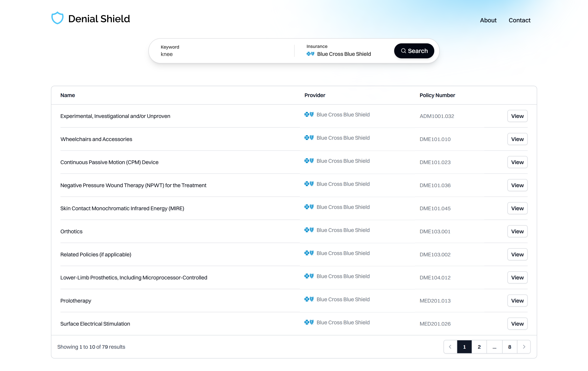Click policy number DME103.001
The width and height of the screenshot is (588, 371).
point(435,231)
